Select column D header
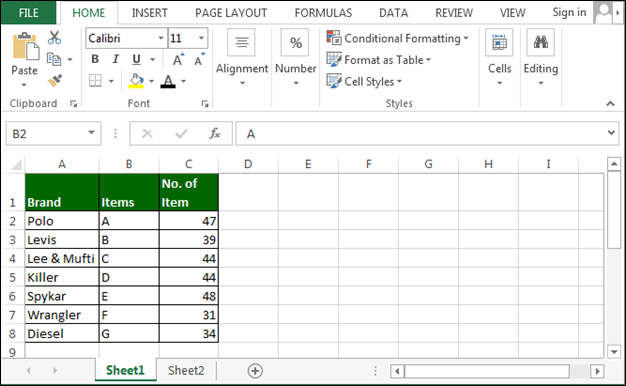 [x=248, y=164]
